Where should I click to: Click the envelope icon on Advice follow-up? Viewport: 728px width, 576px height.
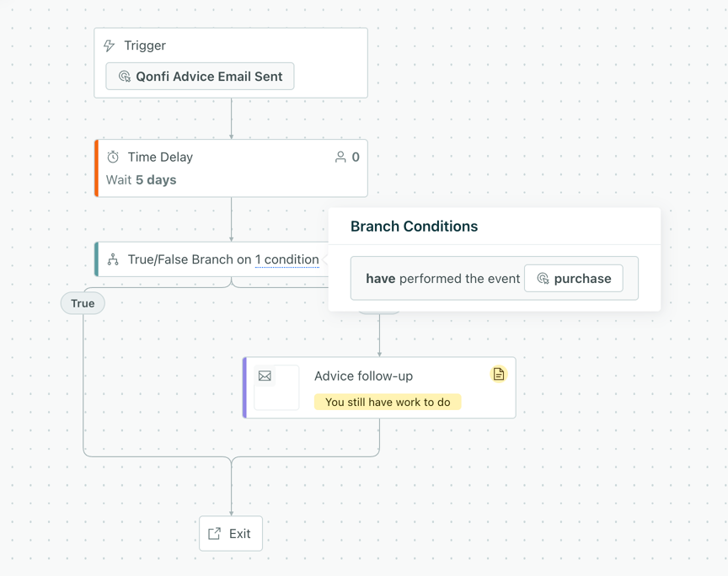(265, 376)
